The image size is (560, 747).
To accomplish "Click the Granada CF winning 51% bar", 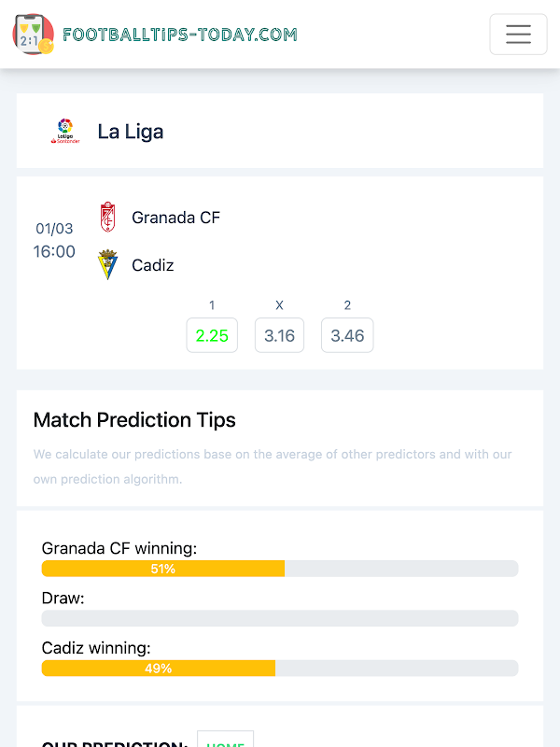I will [163, 569].
